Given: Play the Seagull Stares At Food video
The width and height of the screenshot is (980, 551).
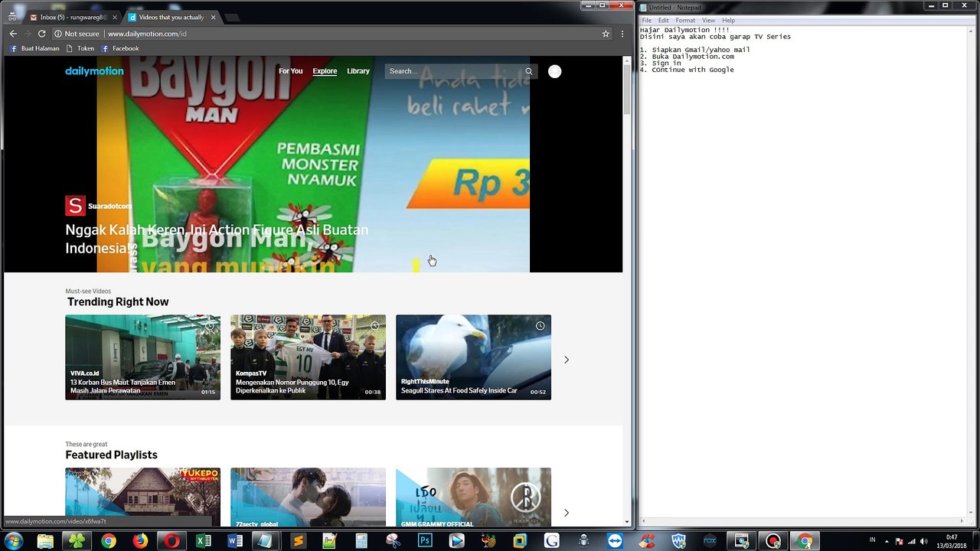Looking at the screenshot, I should tap(473, 357).
